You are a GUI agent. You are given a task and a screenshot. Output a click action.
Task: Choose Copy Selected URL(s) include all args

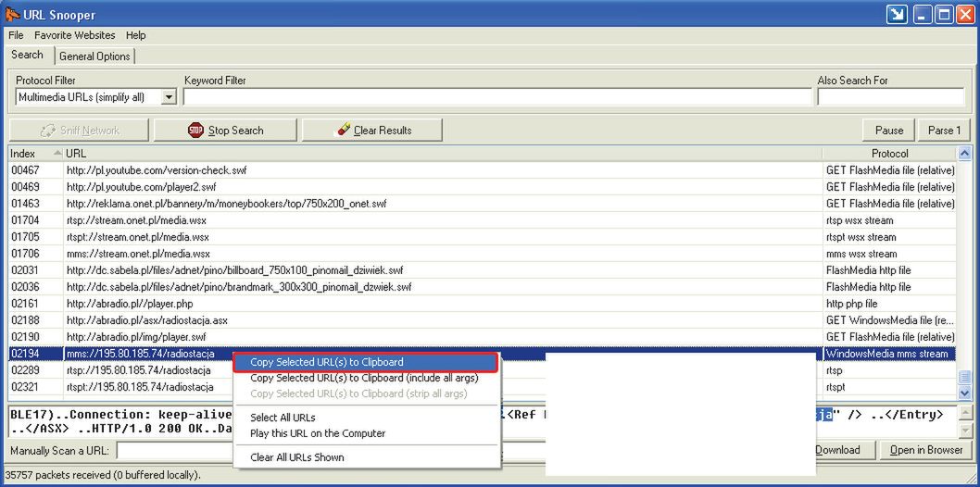[x=364, y=378]
